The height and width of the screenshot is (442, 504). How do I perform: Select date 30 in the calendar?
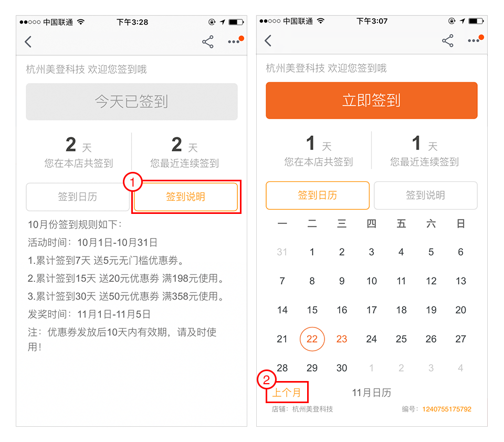pos(342,368)
